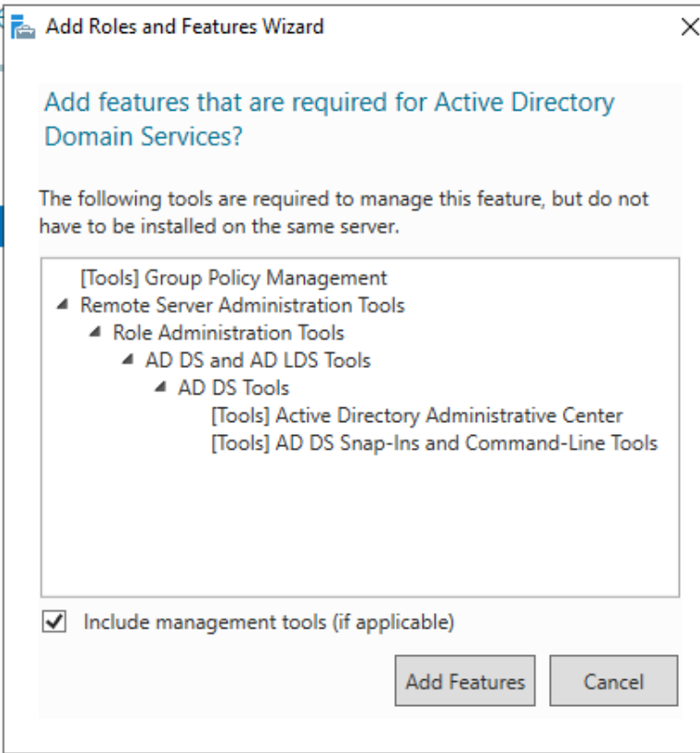Collapse the AD DS Tools arrow
This screenshot has height=753, width=700.
click(x=160, y=388)
